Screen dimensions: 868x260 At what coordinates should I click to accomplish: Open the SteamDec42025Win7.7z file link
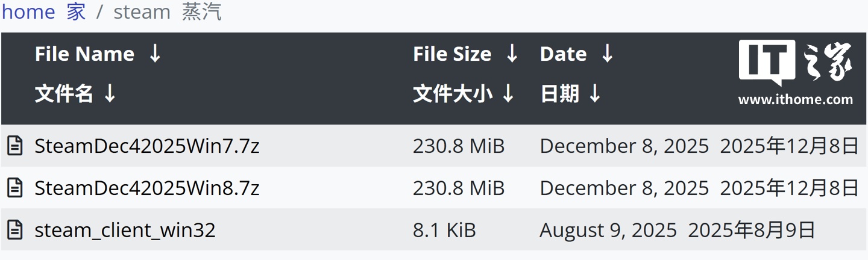click(x=147, y=146)
